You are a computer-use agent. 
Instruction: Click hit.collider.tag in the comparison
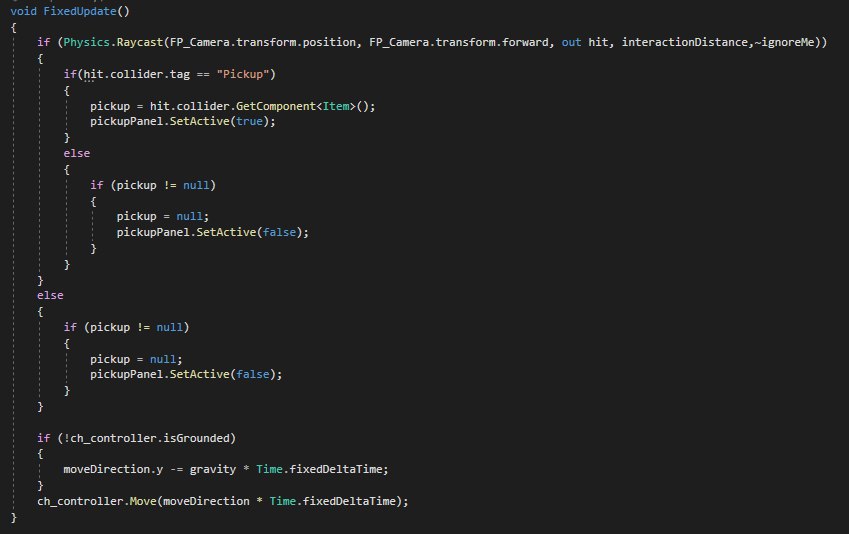tap(136, 74)
